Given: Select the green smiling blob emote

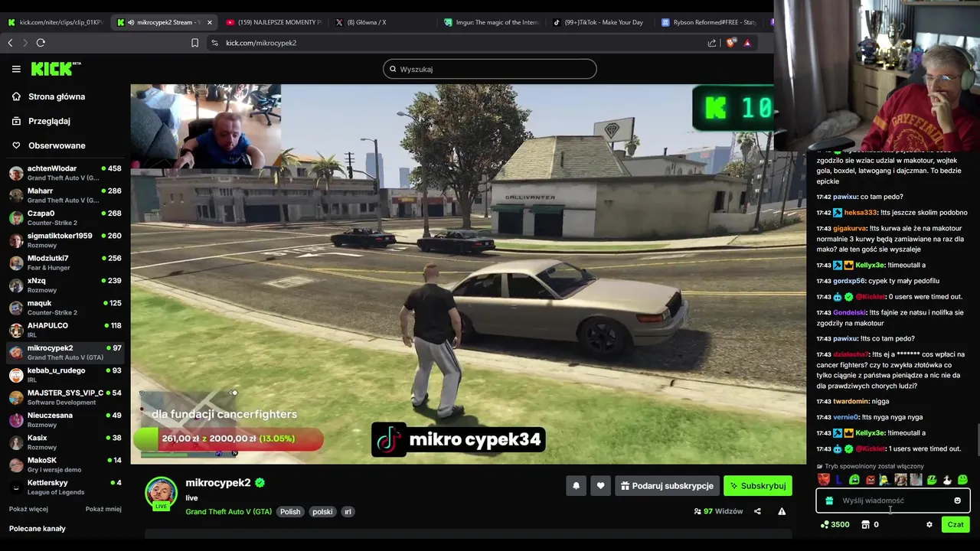Looking at the screenshot, I should coord(962,480).
